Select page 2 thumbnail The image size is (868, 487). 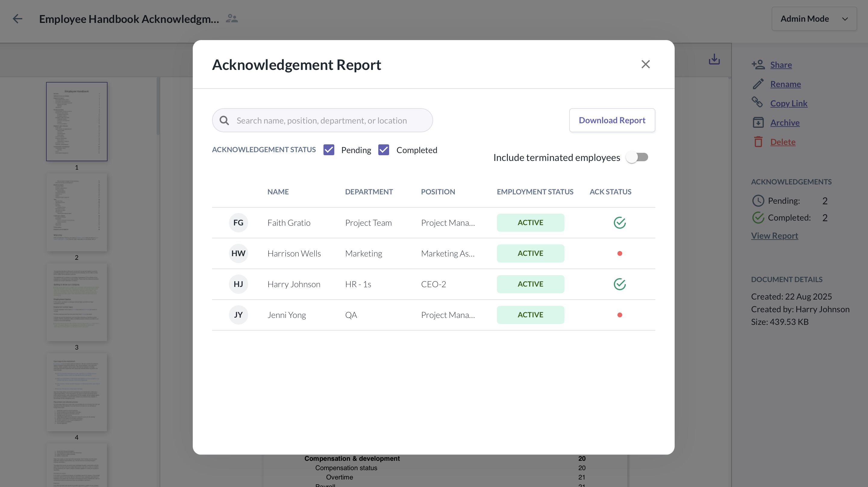(77, 212)
